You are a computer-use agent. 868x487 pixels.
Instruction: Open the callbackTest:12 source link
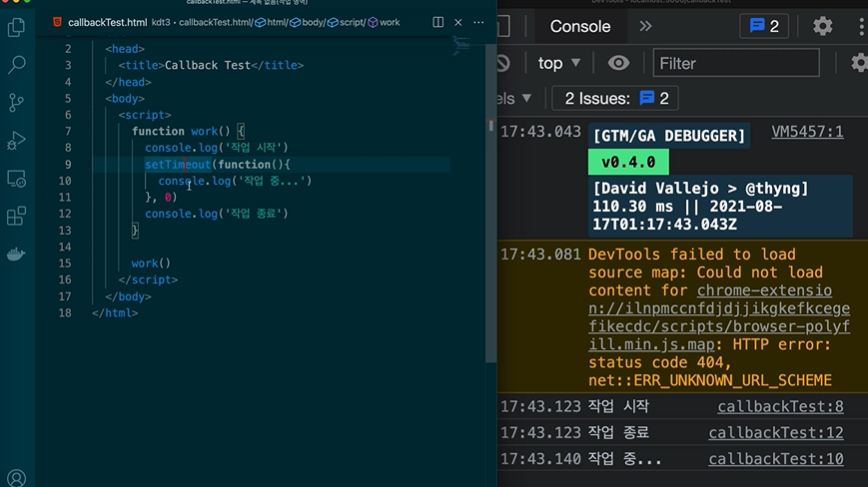(x=776, y=433)
